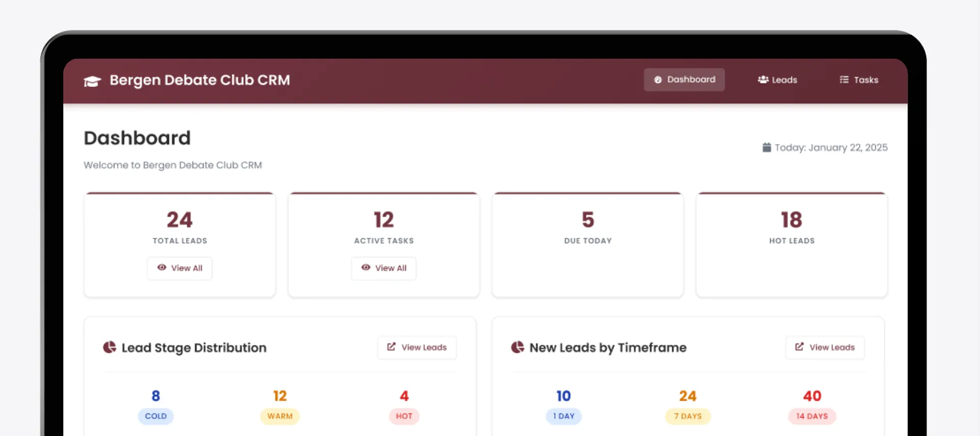Screen dimensions: 980x436
Task: Click the Bergen Debate Club CRM title
Action: coord(200,80)
